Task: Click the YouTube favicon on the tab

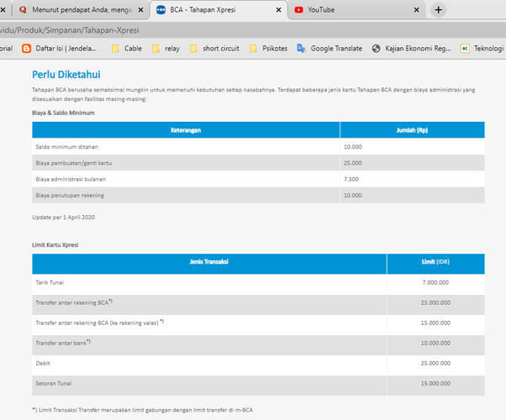Action: coord(299,10)
